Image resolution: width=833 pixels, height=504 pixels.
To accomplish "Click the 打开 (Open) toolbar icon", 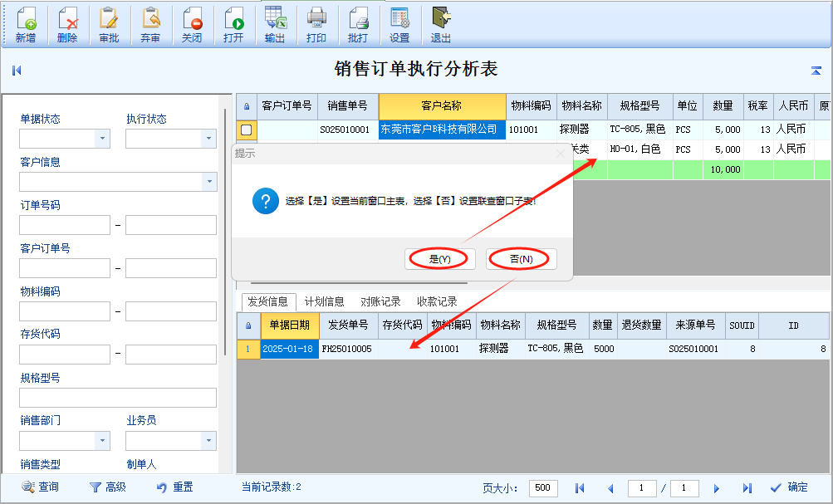I will tap(233, 25).
